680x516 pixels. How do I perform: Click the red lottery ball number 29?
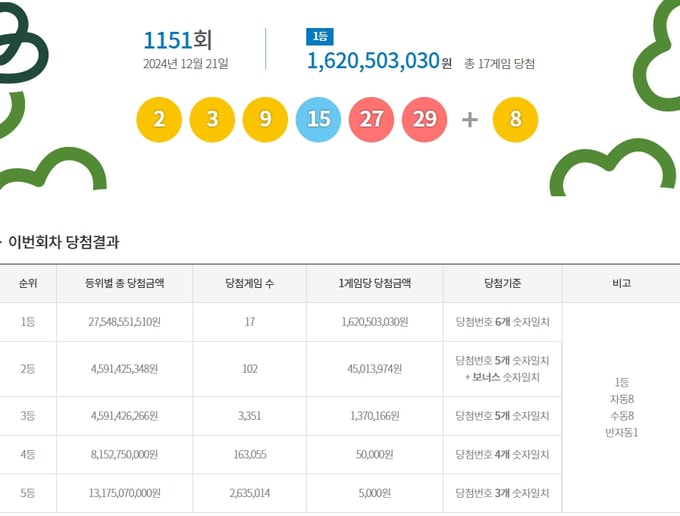click(425, 120)
